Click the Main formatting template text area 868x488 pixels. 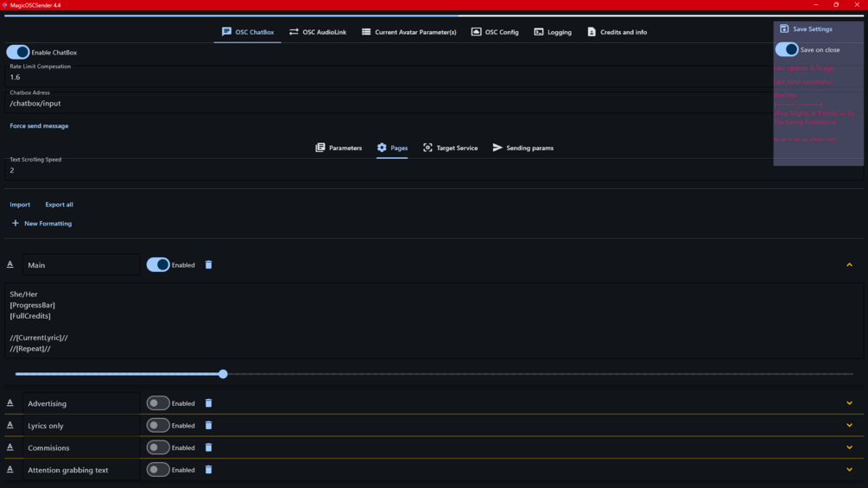[434, 321]
